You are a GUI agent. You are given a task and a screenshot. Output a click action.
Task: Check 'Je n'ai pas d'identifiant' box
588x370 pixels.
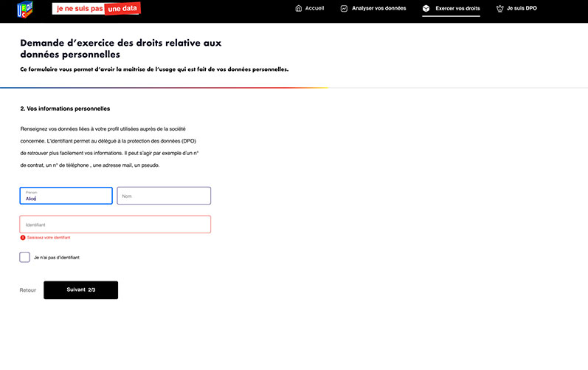25,257
